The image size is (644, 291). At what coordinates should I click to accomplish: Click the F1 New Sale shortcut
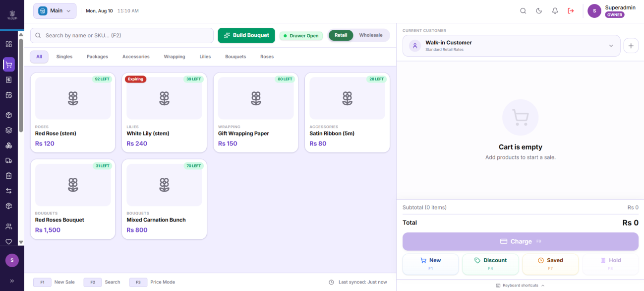(x=54, y=282)
